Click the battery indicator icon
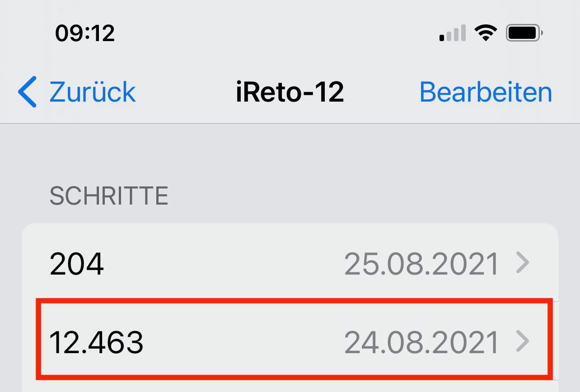Viewport: 580px width, 392px height. [x=524, y=33]
